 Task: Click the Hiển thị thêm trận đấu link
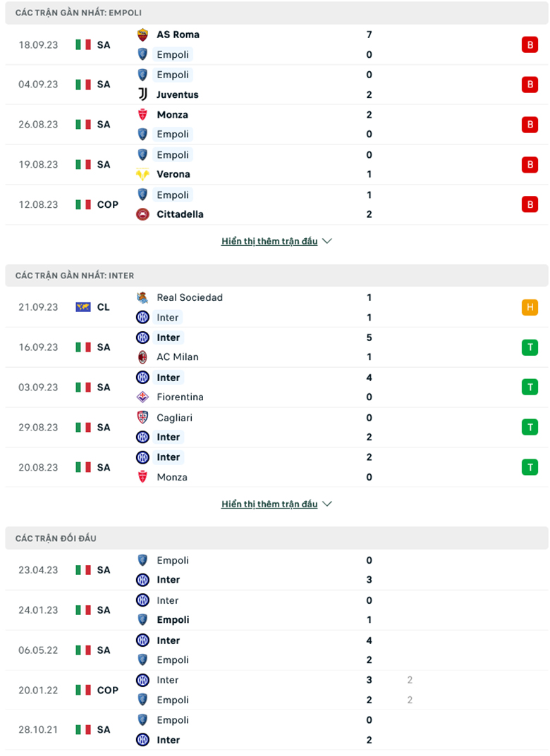pos(270,241)
